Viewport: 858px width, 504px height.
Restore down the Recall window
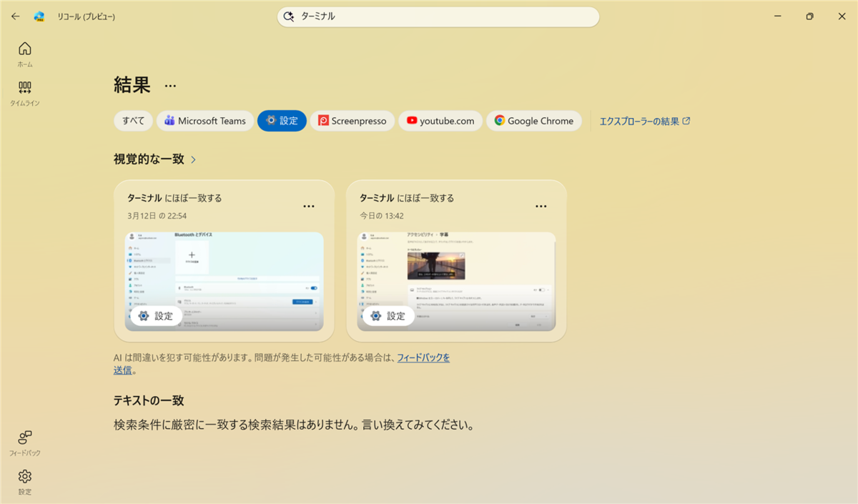(809, 16)
